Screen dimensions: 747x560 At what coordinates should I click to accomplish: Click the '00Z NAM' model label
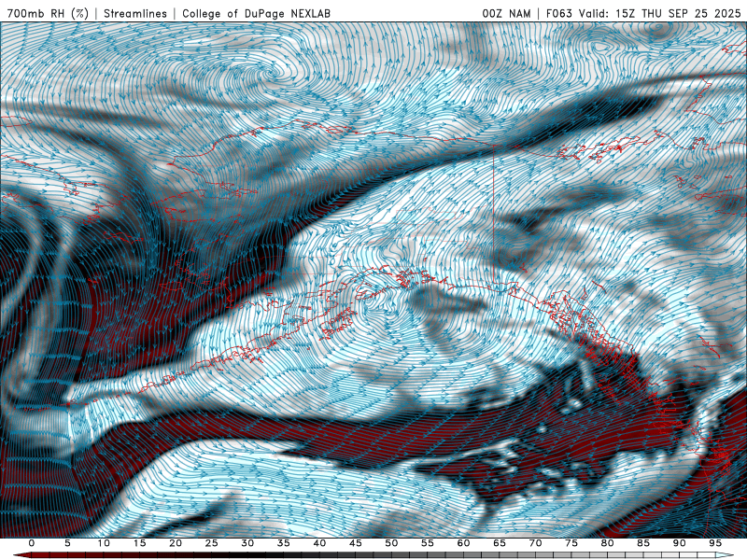(x=506, y=13)
